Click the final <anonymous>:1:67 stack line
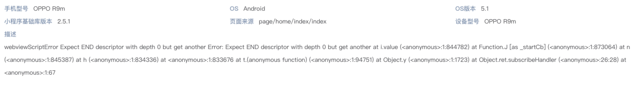This screenshot has width=644, height=87. tap(30, 73)
